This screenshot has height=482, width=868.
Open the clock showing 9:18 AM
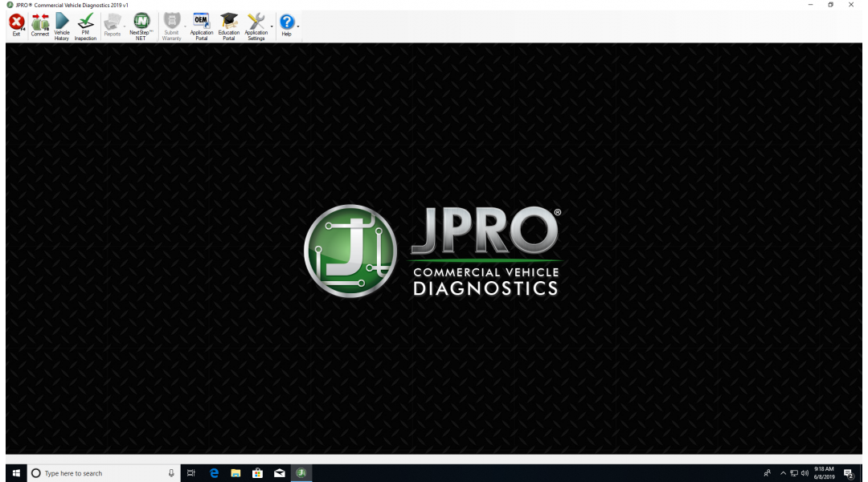point(825,473)
